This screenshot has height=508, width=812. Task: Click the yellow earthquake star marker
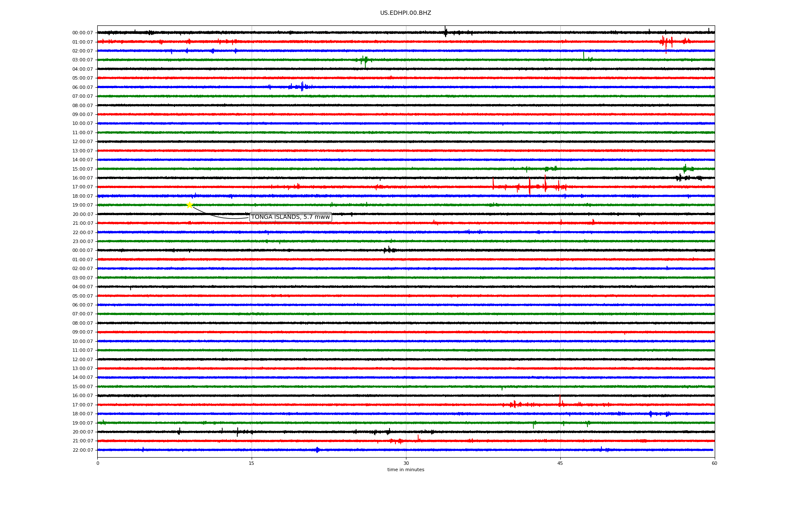click(189, 205)
